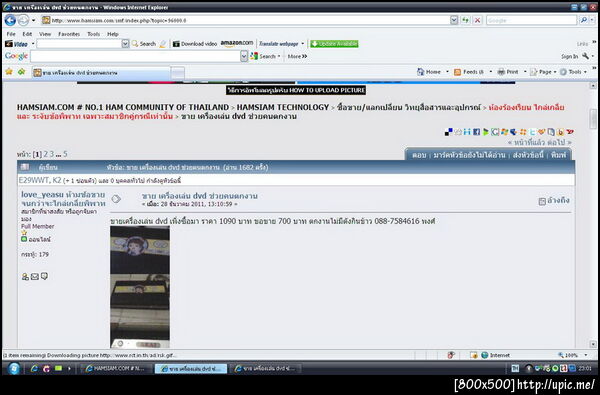Go to page 2 of the topic

pos(46,154)
